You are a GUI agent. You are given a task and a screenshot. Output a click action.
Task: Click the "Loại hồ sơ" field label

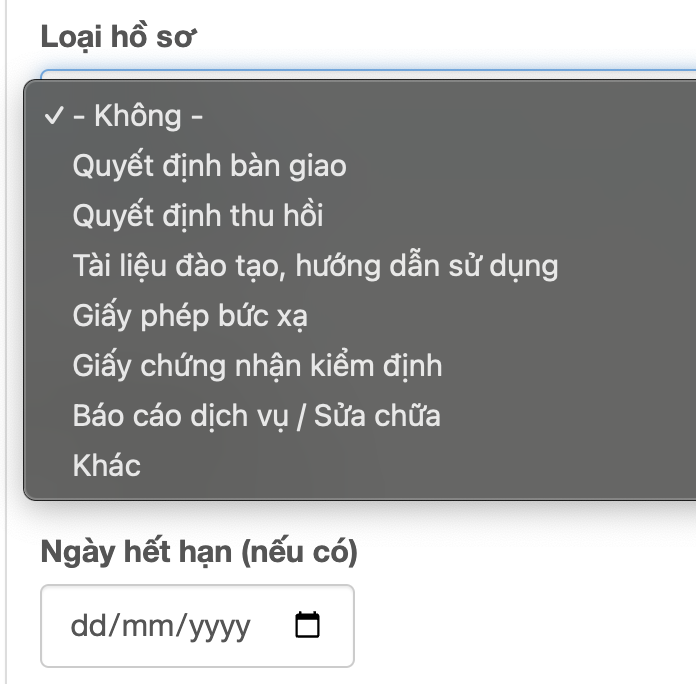119,38
